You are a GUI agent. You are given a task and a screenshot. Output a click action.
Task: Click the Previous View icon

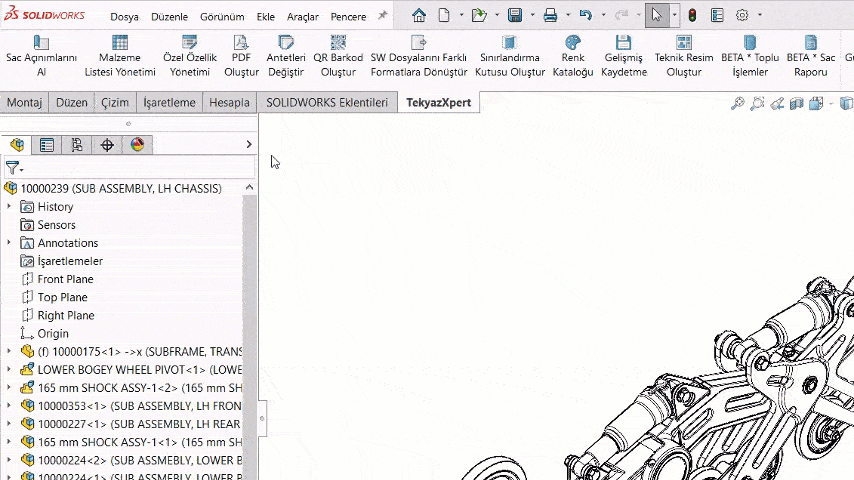[777, 104]
